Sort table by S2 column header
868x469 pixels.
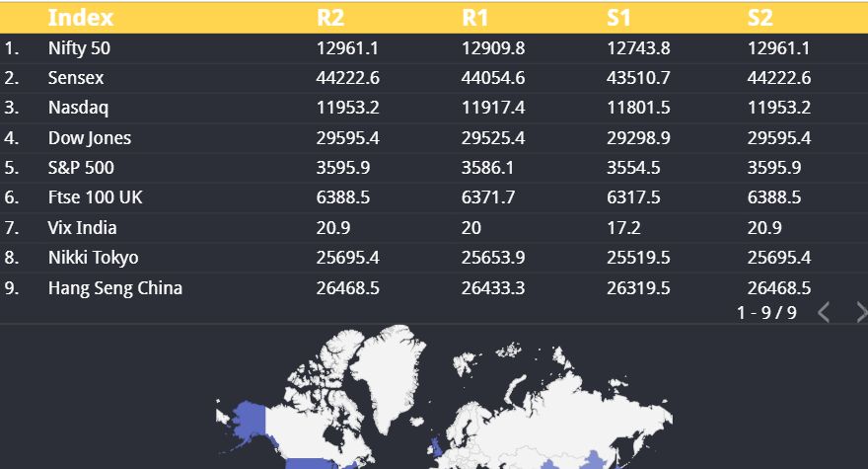click(x=760, y=18)
